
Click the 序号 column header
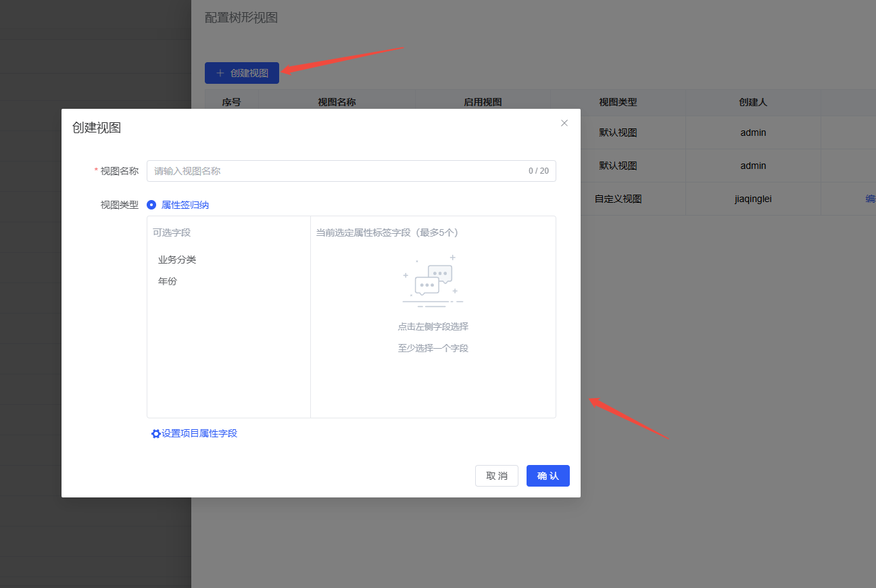[x=231, y=102]
